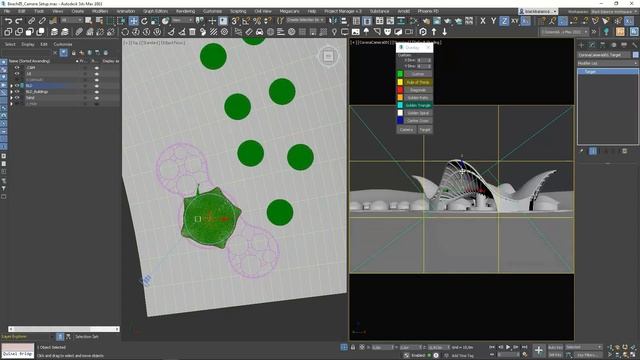Toggle Auto Key animation mode

pyautogui.click(x=555, y=347)
